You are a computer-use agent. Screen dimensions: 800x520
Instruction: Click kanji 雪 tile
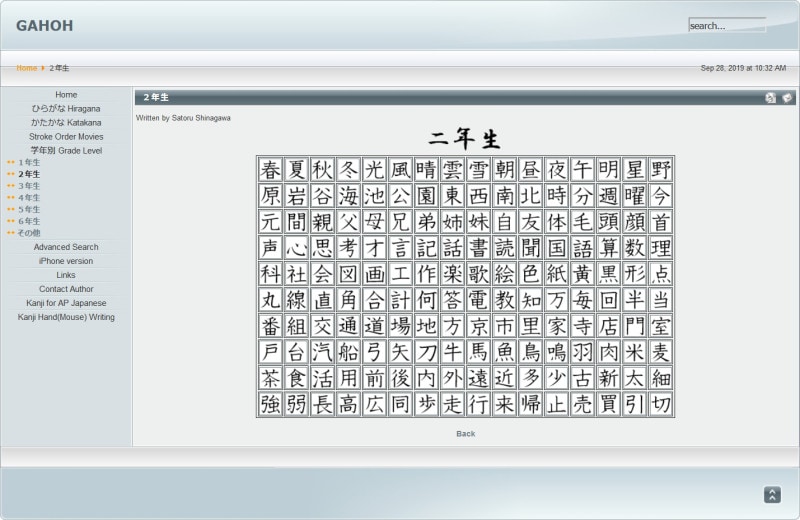click(x=479, y=170)
